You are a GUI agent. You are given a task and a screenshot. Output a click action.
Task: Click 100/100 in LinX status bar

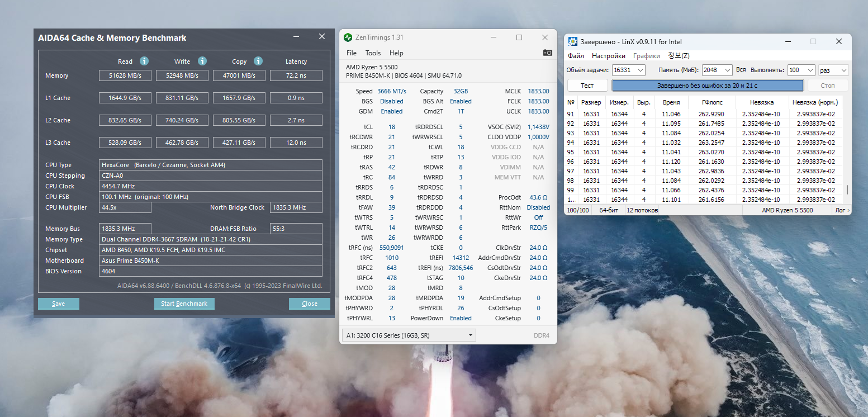click(x=578, y=210)
